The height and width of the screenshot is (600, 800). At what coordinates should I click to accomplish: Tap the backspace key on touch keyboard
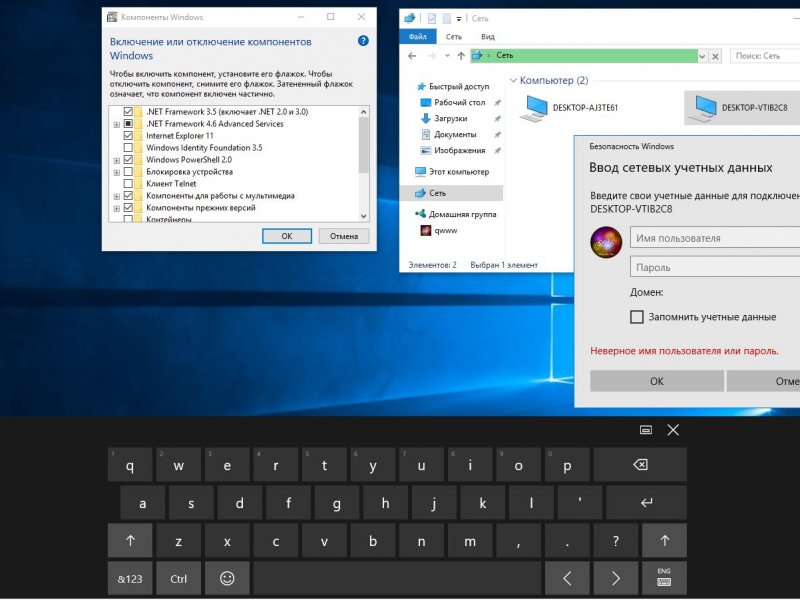pyautogui.click(x=640, y=465)
